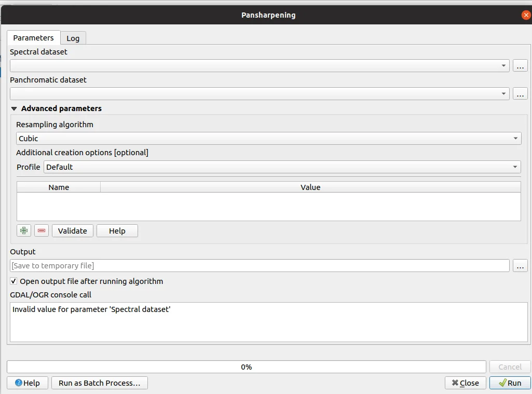Click the Output file browse ellipsis button

click(520, 266)
